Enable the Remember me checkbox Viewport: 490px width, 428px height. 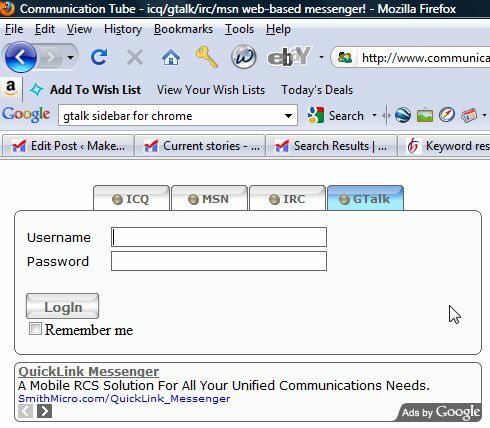click(x=35, y=329)
